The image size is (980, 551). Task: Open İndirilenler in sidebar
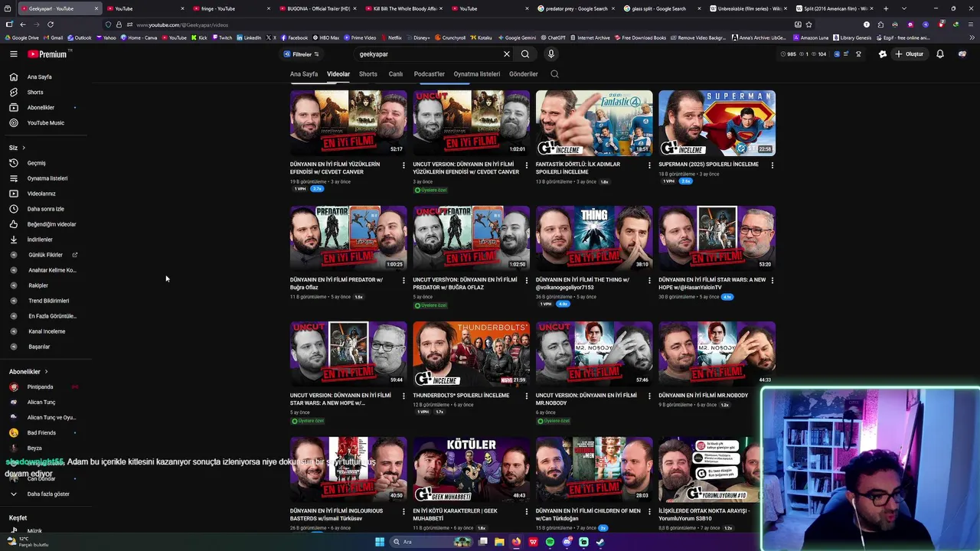click(40, 240)
